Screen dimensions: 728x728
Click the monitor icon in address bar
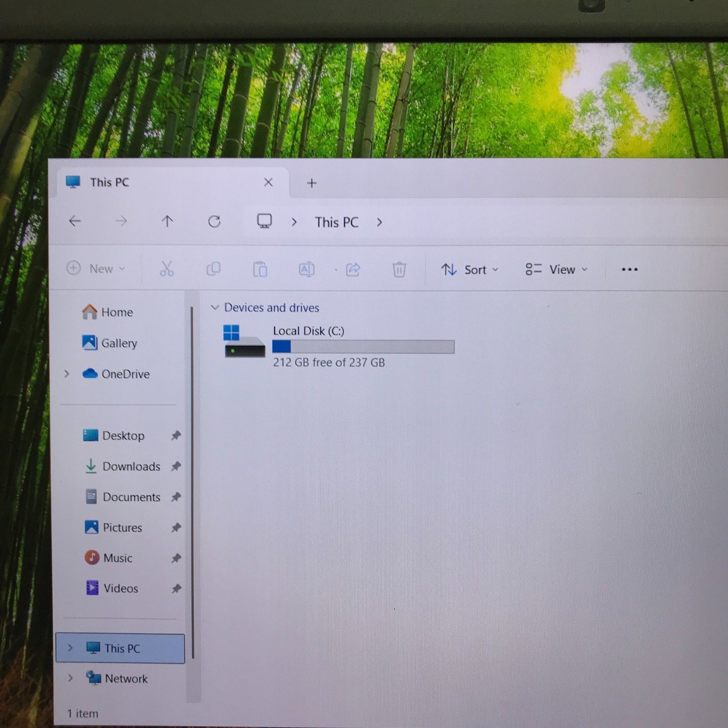point(264,221)
